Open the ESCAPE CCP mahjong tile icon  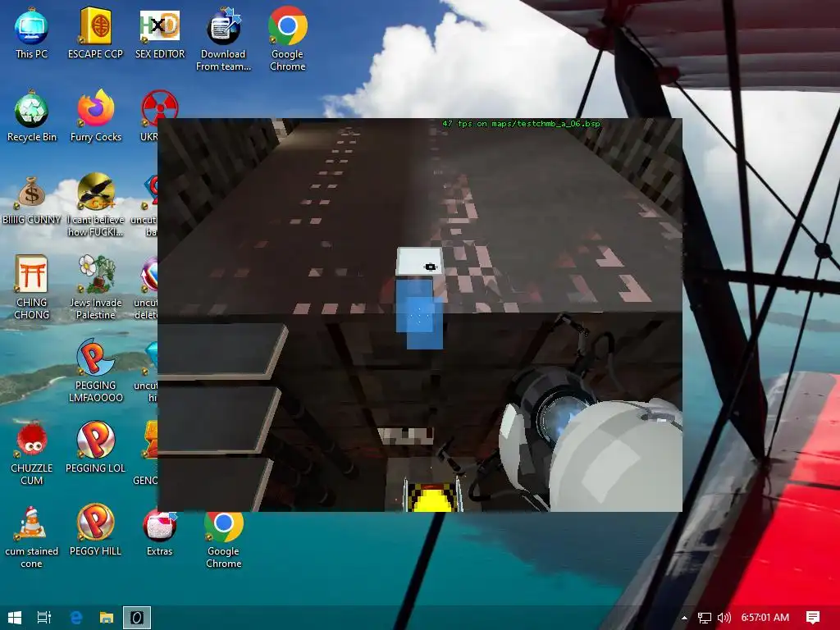click(95, 33)
